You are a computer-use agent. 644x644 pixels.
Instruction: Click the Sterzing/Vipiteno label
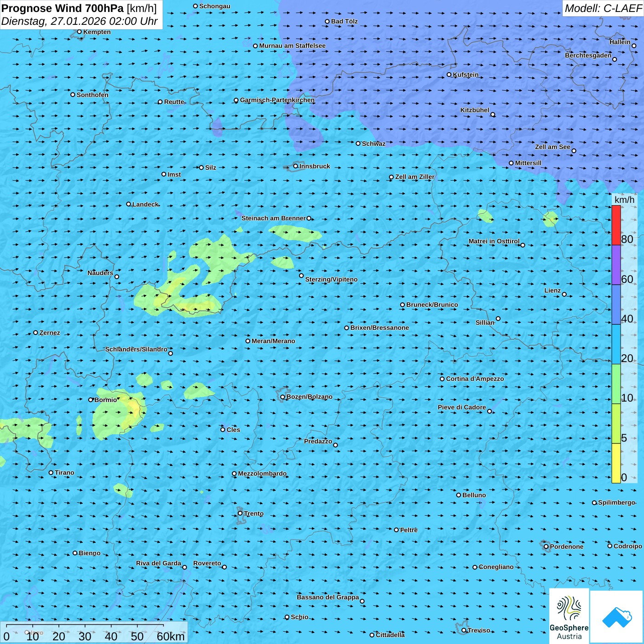(x=331, y=279)
